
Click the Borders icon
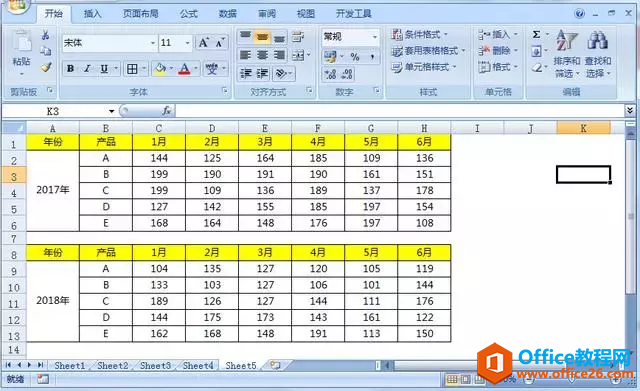coord(132,69)
